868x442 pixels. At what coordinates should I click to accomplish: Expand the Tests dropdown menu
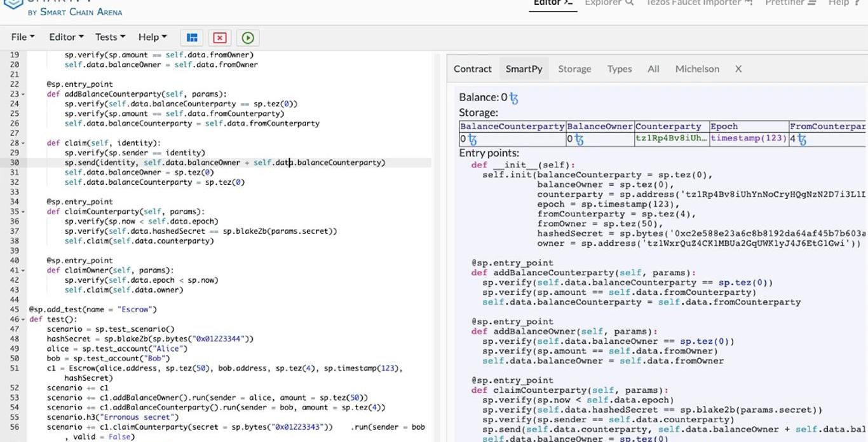click(110, 37)
